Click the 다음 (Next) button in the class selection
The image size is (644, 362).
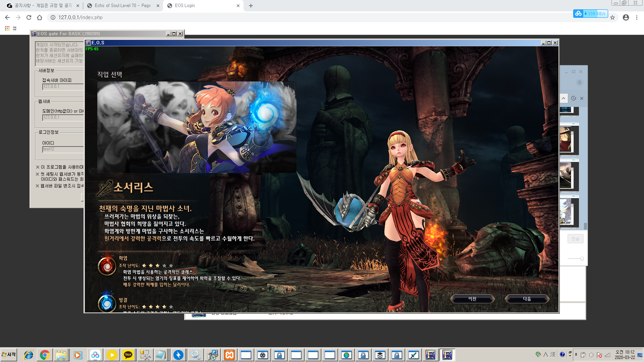527,298
